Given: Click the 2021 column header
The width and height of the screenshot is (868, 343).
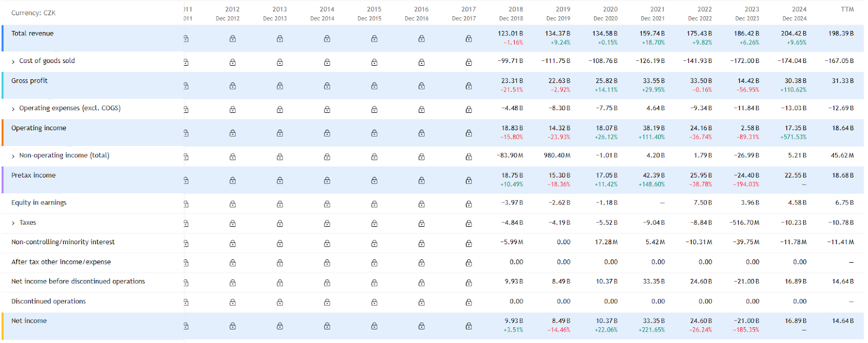Looking at the screenshot, I should coord(653,14).
